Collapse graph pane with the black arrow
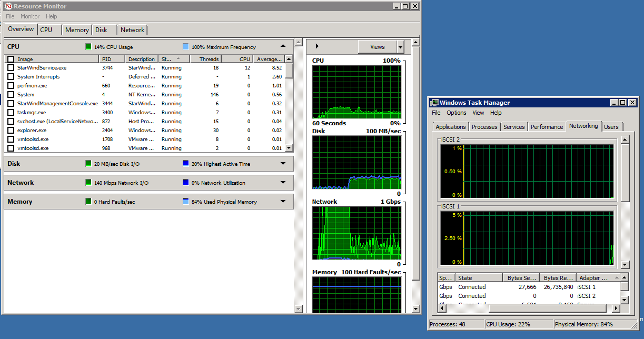The image size is (644, 339). [x=317, y=47]
